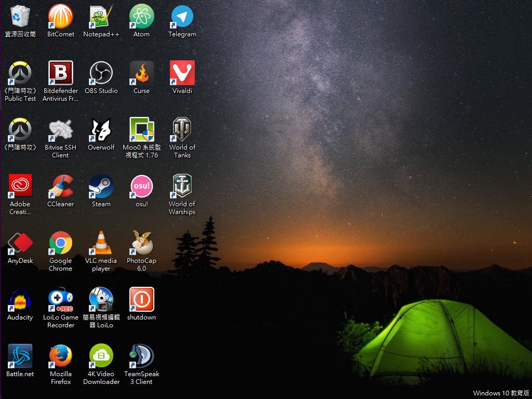532x399 pixels.
Task: Select the Google Chrome shortcut
Action: click(x=61, y=243)
